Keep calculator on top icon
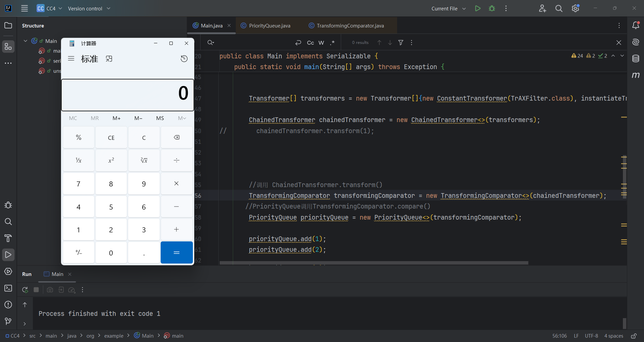644x342 pixels. point(109,59)
